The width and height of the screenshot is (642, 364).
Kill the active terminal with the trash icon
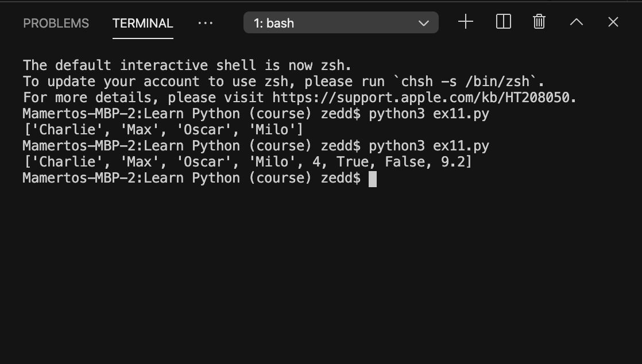tap(539, 22)
